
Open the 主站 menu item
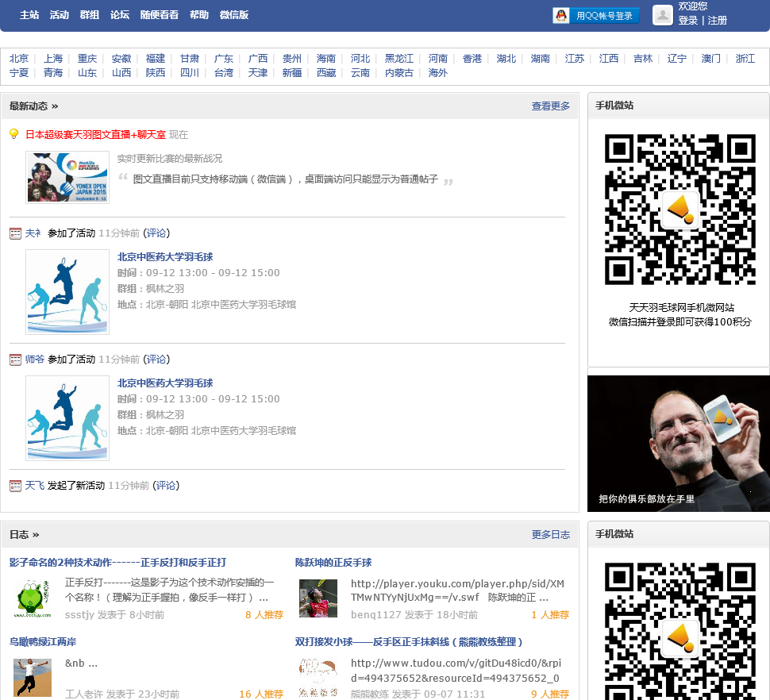tap(29, 15)
